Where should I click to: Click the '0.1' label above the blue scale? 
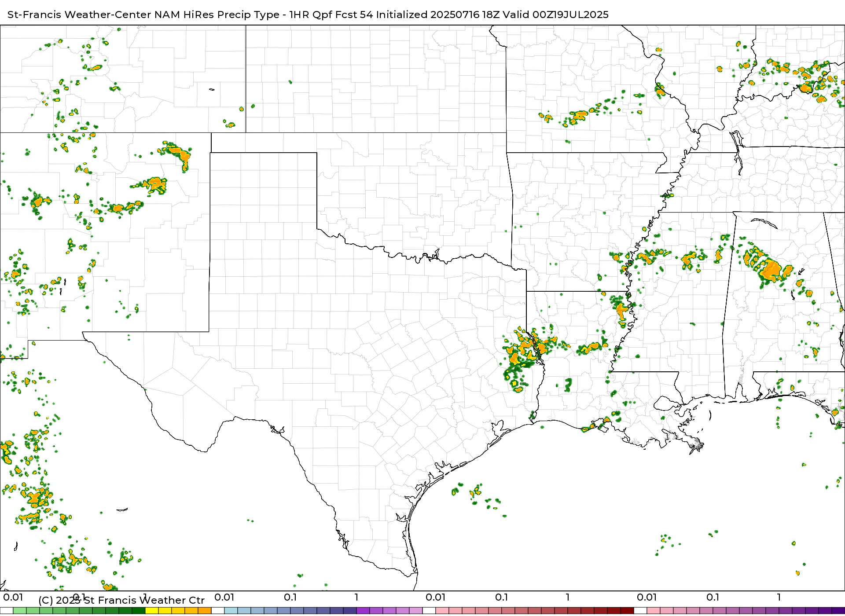click(290, 597)
